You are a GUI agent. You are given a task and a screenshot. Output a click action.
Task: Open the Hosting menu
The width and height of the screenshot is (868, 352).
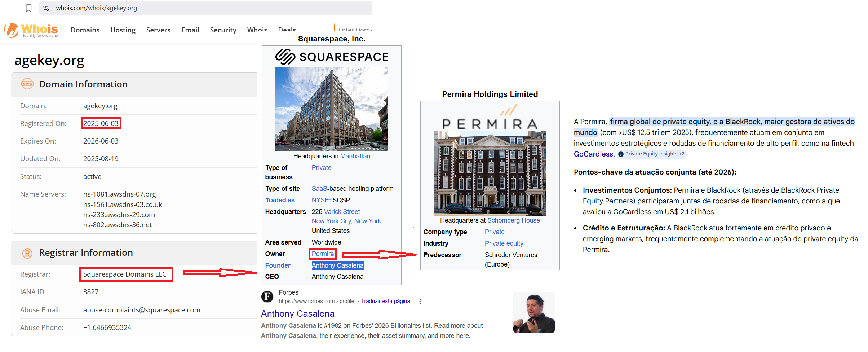[x=123, y=30]
